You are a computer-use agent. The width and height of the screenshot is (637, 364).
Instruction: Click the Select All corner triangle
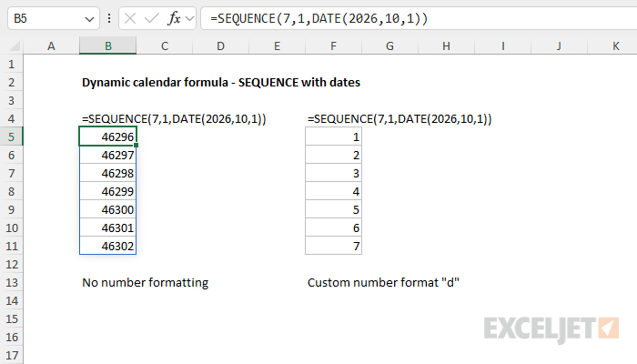[x=15, y=45]
